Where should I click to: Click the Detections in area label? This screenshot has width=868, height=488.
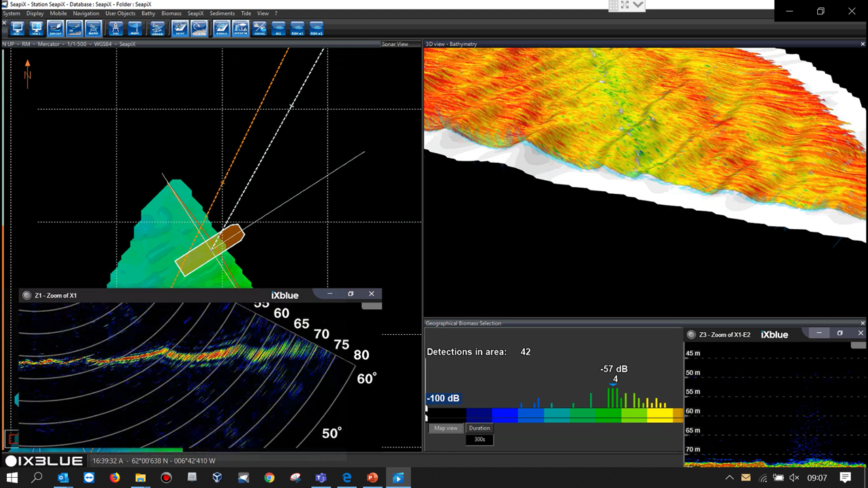[467, 352]
